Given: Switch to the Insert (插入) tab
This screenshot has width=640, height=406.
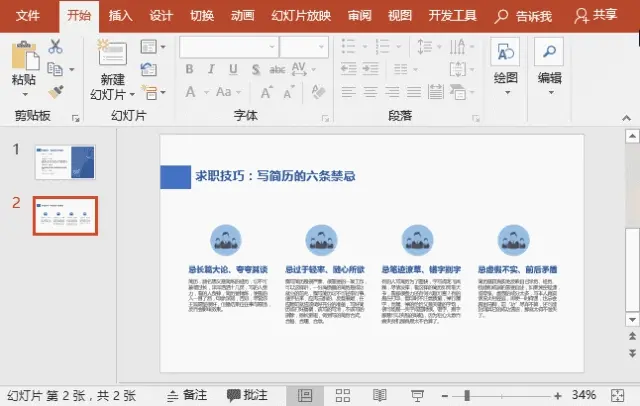Looking at the screenshot, I should click(x=120, y=16).
